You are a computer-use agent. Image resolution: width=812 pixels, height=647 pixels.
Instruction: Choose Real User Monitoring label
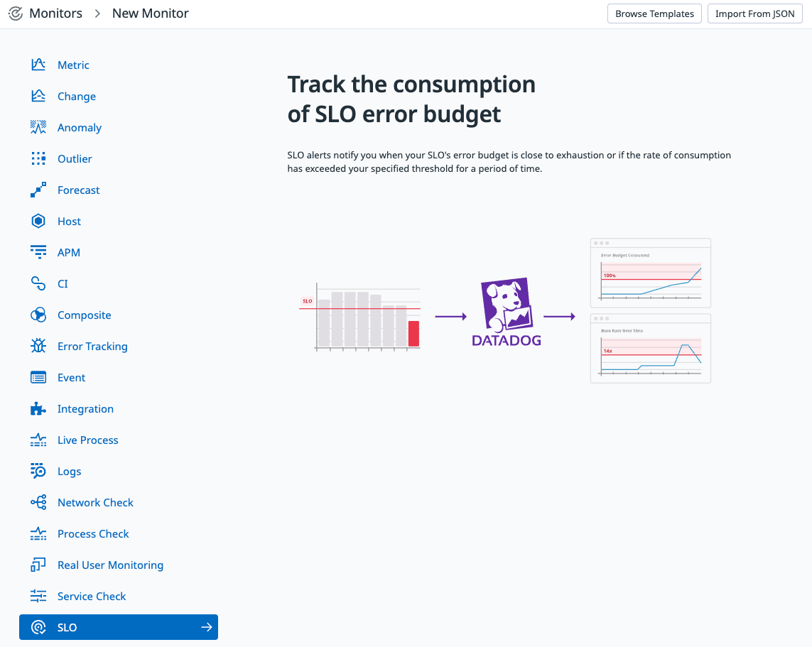[110, 565]
